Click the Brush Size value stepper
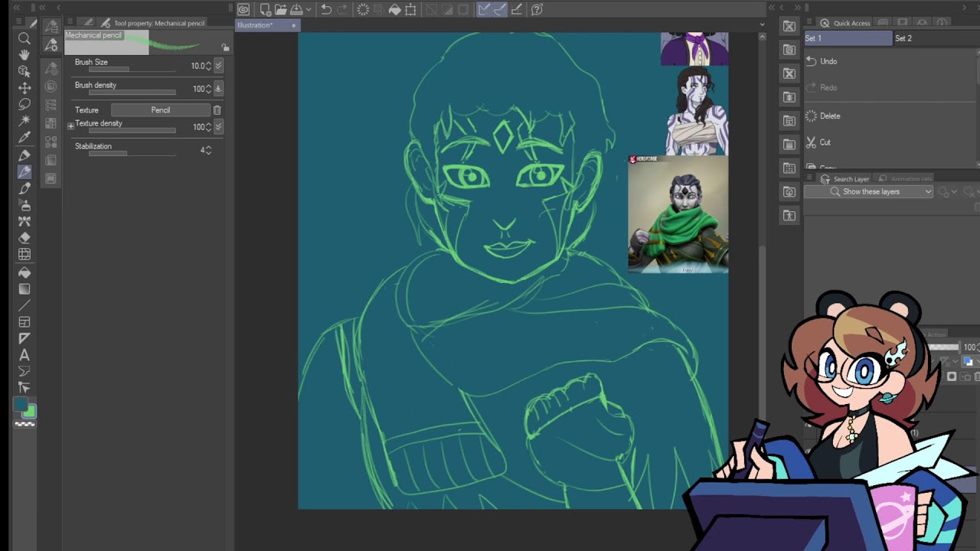The image size is (980, 551). 208,66
